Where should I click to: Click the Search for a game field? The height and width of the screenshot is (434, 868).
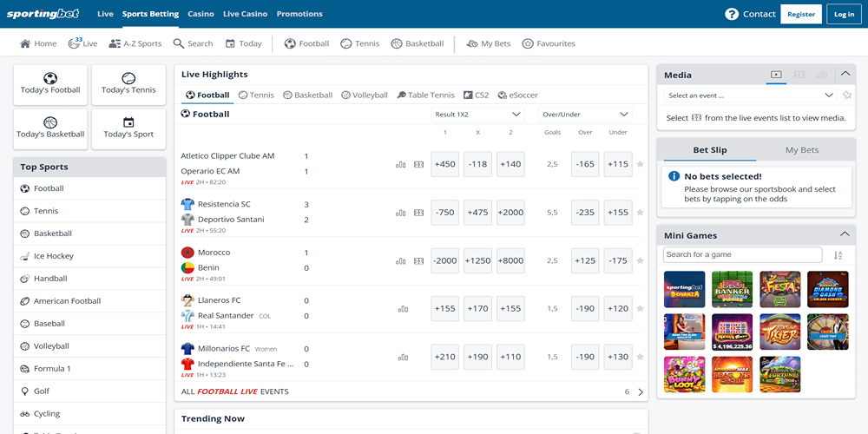(x=742, y=254)
